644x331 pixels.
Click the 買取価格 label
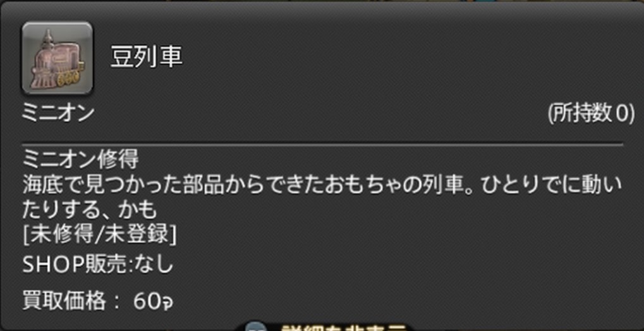[x=64, y=303]
